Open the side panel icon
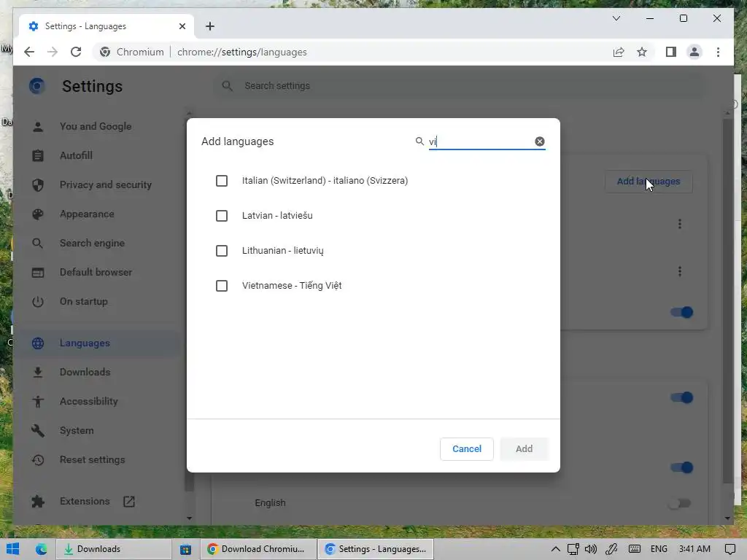The image size is (747, 560). pyautogui.click(x=671, y=52)
